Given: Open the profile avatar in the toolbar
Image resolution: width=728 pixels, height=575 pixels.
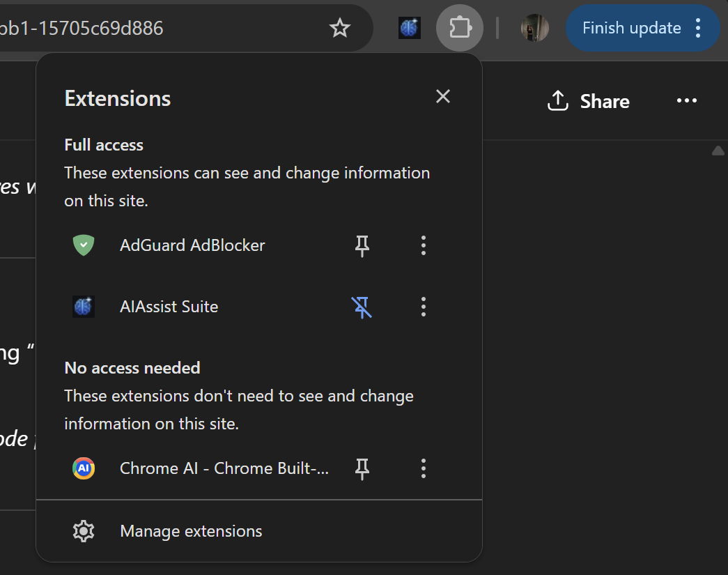Looking at the screenshot, I should pos(534,28).
